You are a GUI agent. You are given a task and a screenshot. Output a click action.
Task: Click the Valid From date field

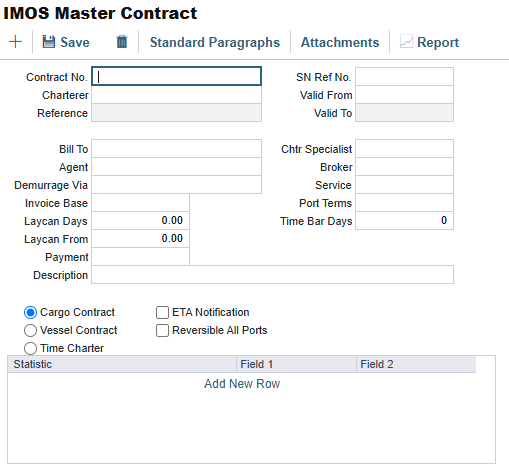coord(404,95)
